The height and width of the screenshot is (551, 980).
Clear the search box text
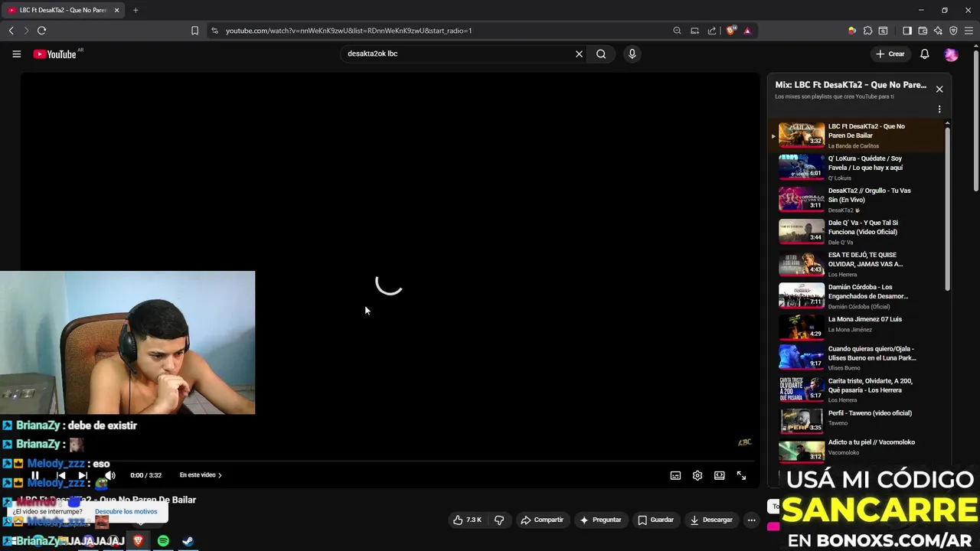pyautogui.click(x=579, y=54)
